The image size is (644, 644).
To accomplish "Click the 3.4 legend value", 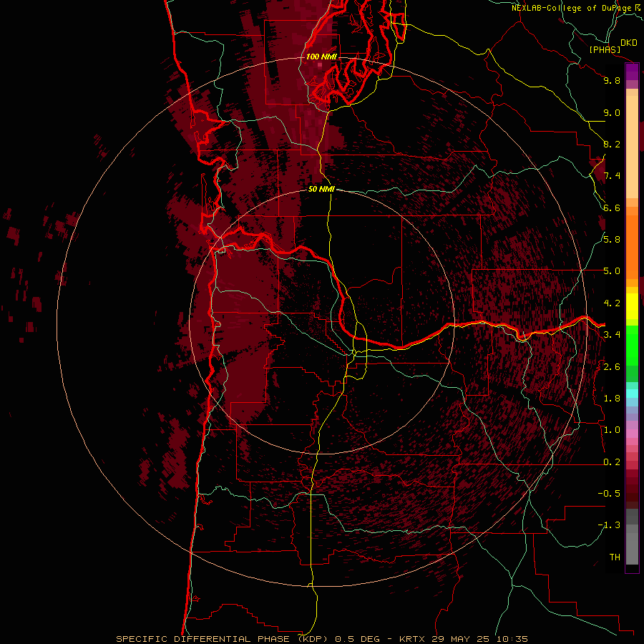I will tap(612, 335).
